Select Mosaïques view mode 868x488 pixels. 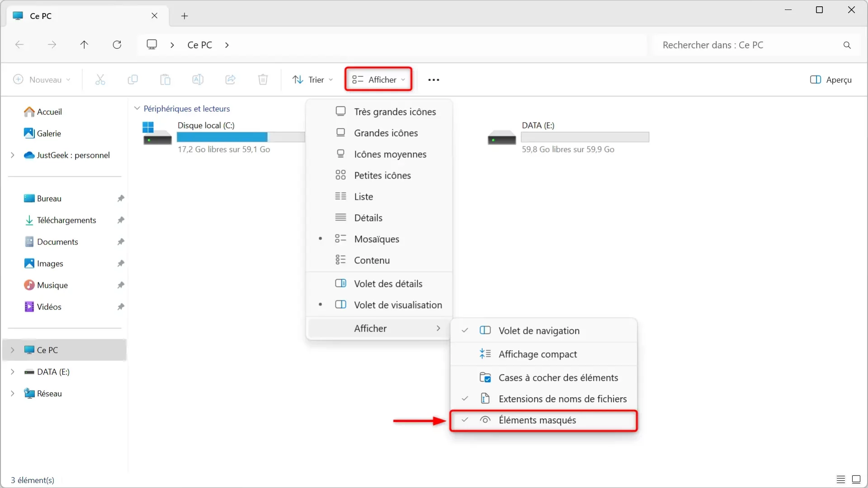379,239
